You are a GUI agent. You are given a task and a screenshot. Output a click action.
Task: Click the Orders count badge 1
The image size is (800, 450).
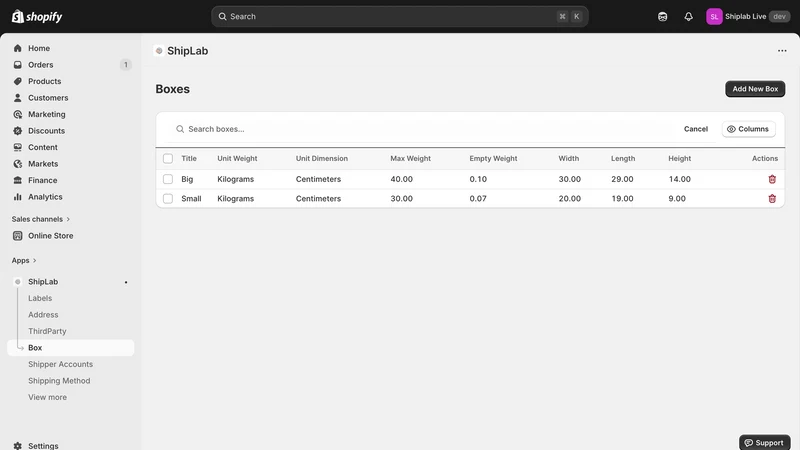[x=126, y=65]
